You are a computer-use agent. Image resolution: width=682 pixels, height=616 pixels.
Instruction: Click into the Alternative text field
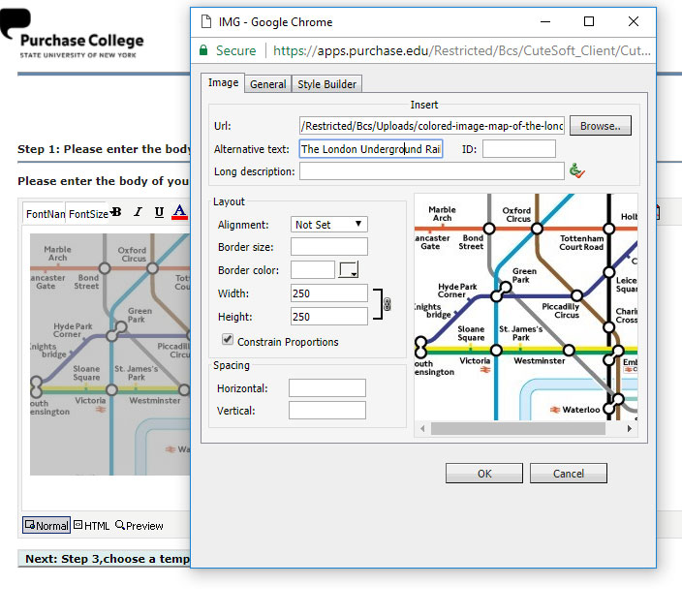(x=371, y=149)
